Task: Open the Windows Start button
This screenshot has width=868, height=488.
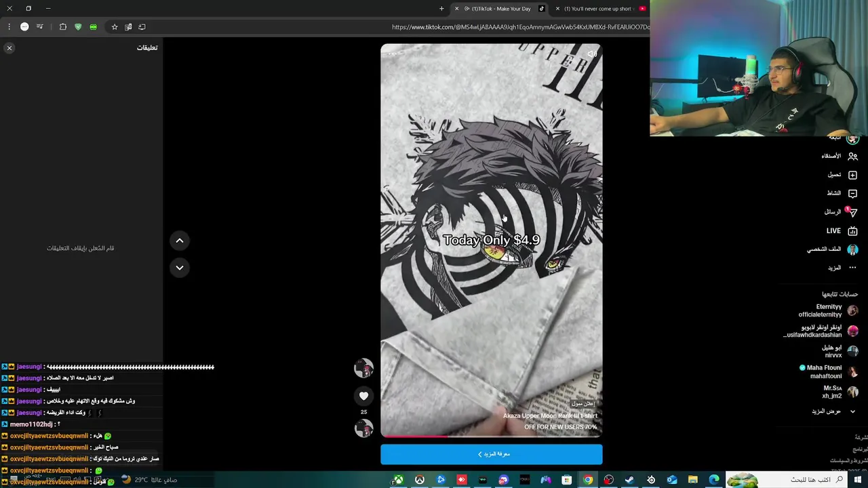Action: tap(857, 480)
